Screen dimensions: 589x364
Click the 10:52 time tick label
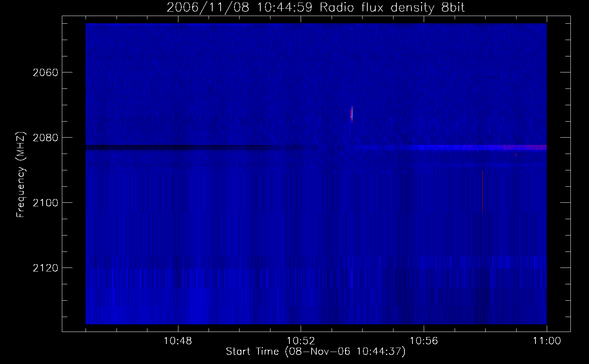301,341
